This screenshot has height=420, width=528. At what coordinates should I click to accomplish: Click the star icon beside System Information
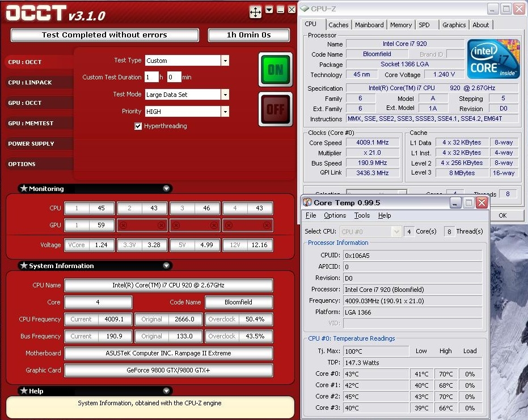24,265
